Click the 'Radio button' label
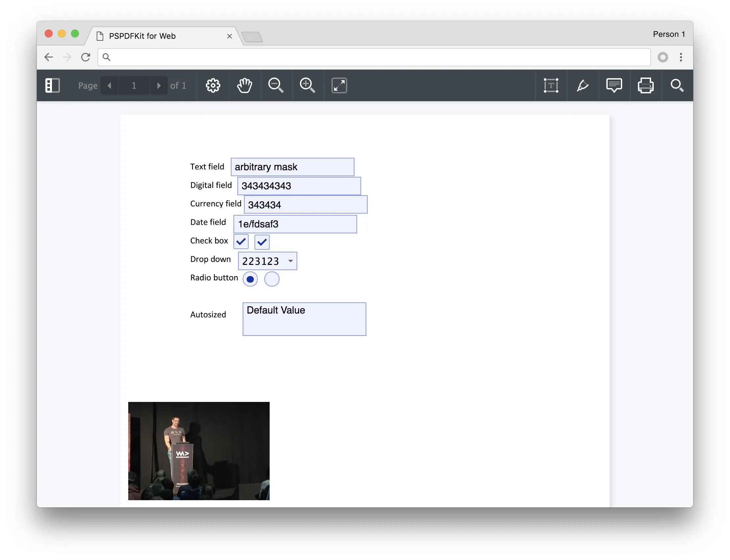The image size is (730, 560). click(x=214, y=278)
